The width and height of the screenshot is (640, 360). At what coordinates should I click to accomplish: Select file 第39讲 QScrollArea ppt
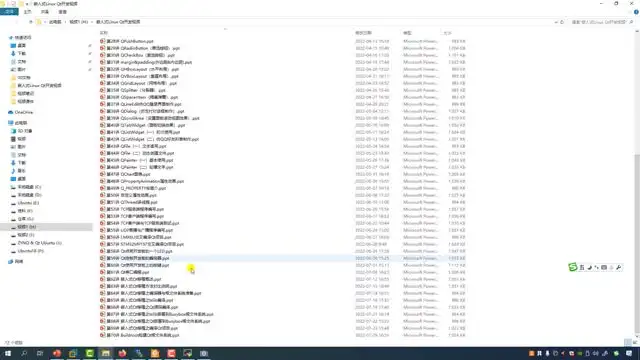point(153,118)
